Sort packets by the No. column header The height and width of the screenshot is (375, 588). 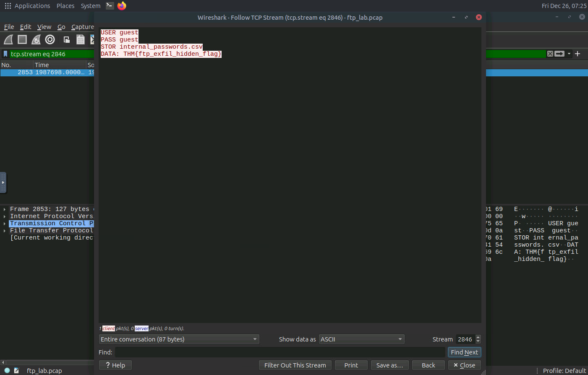[17, 65]
